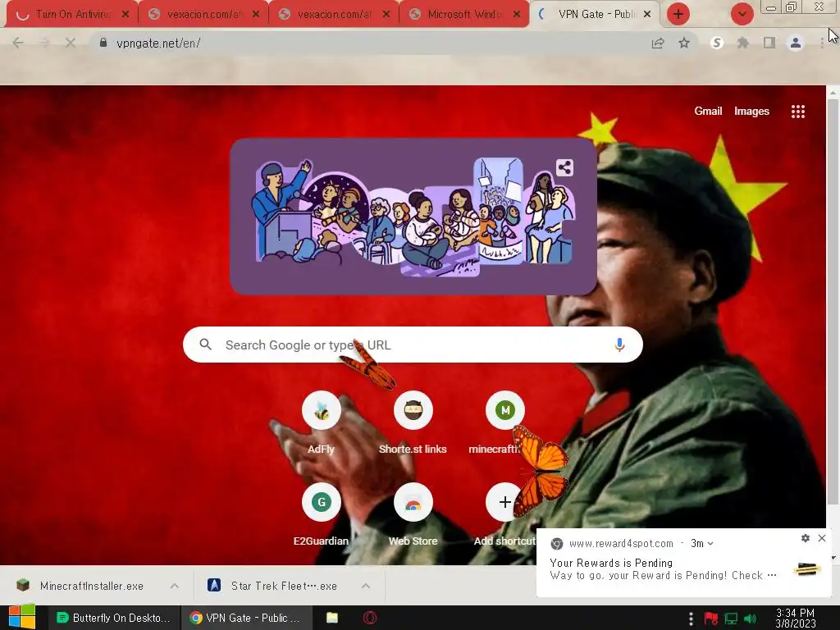The height and width of the screenshot is (630, 840).
Task: Open the Windows Start button
Action: coord(22,618)
